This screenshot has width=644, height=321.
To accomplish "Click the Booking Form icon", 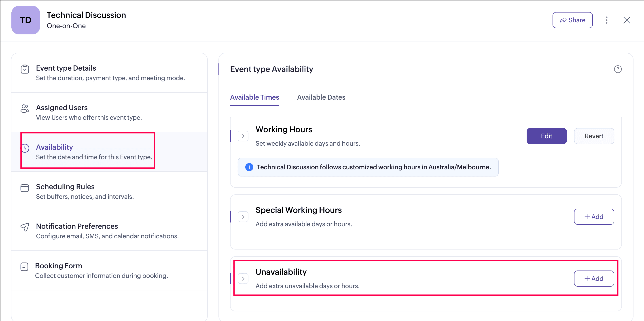I will coord(24,267).
